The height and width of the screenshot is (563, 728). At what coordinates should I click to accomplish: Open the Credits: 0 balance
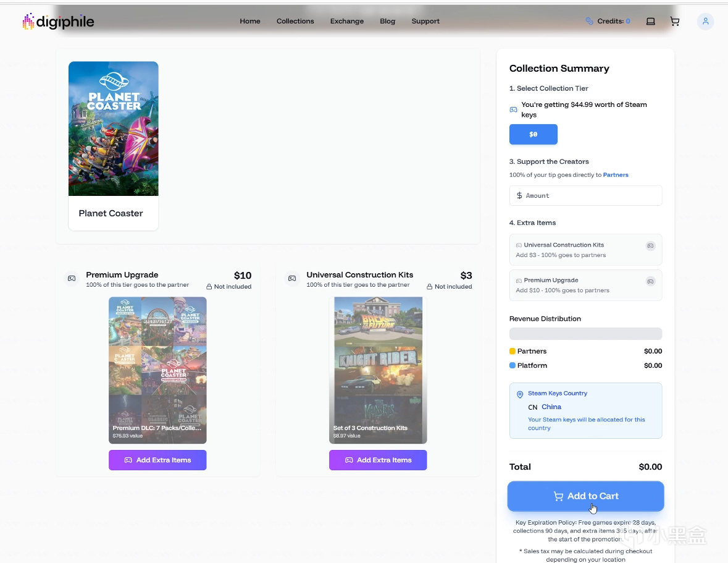point(613,22)
